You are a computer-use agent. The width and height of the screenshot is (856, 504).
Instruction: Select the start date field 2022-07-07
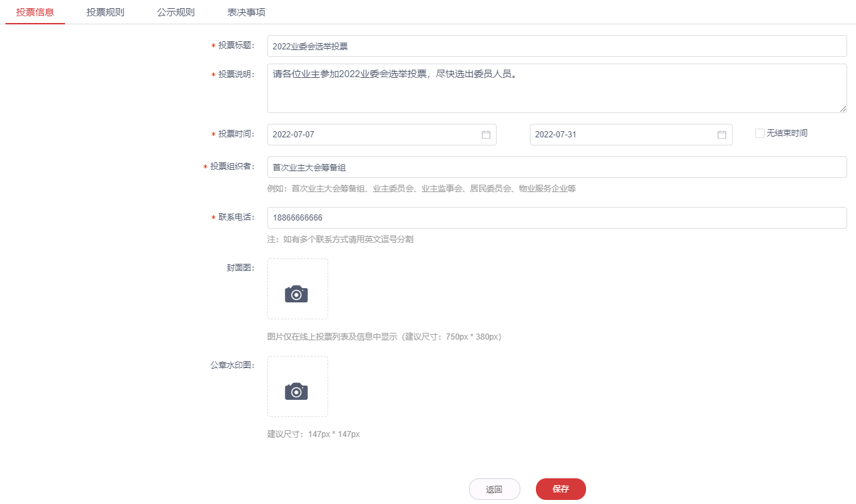[382, 135]
